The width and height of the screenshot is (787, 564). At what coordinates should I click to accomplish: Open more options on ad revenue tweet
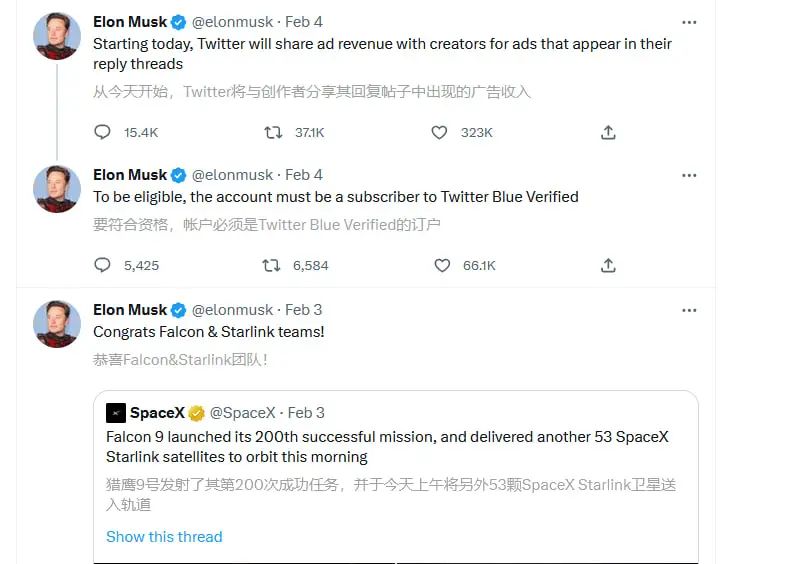click(689, 22)
